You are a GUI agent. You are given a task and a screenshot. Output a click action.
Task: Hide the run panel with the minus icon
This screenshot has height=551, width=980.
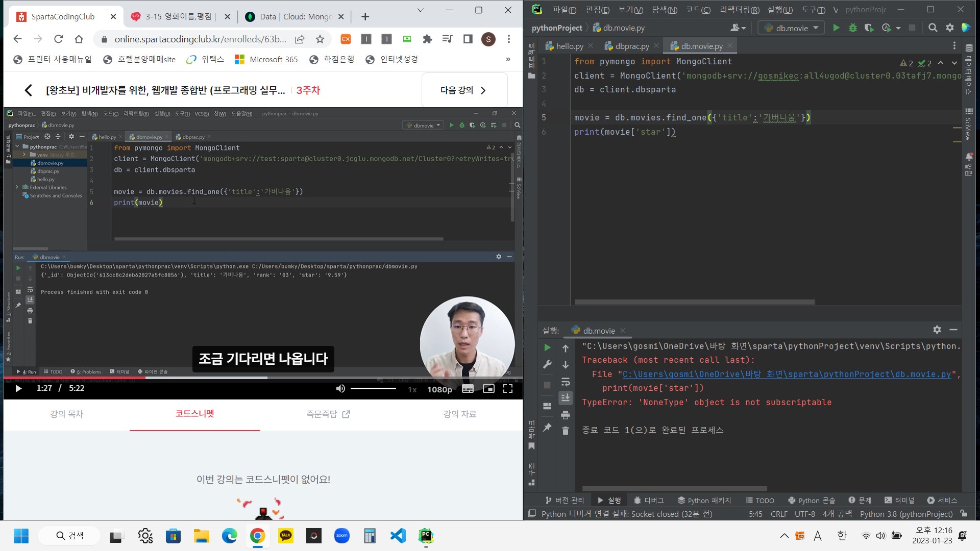click(953, 330)
